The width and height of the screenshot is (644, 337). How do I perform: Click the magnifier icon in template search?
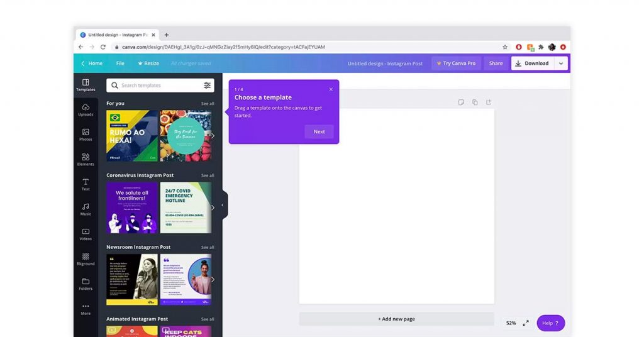point(114,86)
